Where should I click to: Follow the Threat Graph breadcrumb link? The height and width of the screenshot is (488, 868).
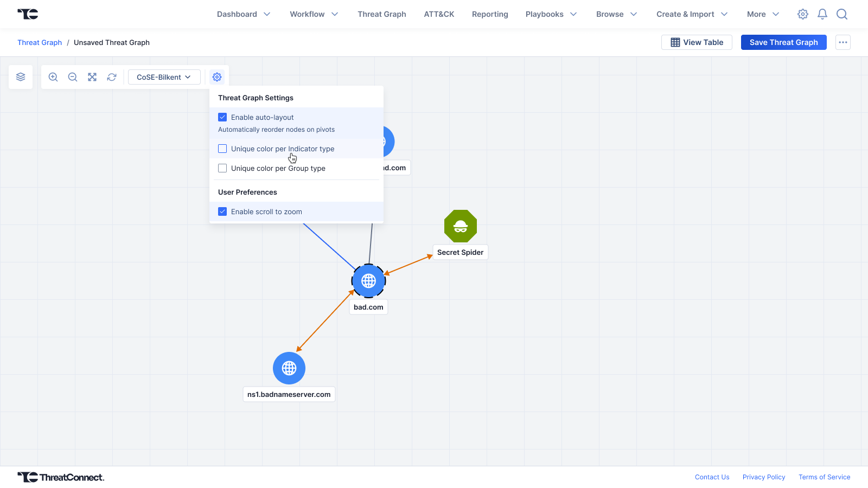pyautogui.click(x=40, y=42)
